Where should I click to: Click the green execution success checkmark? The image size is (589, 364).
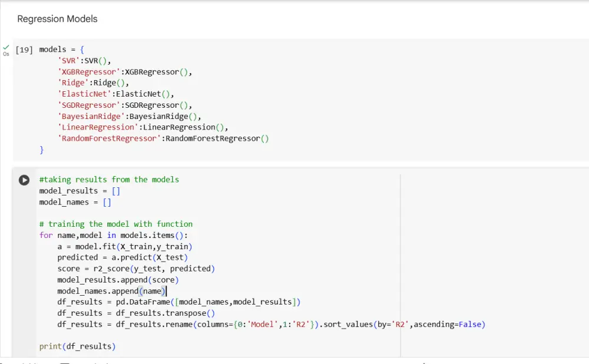click(x=6, y=47)
